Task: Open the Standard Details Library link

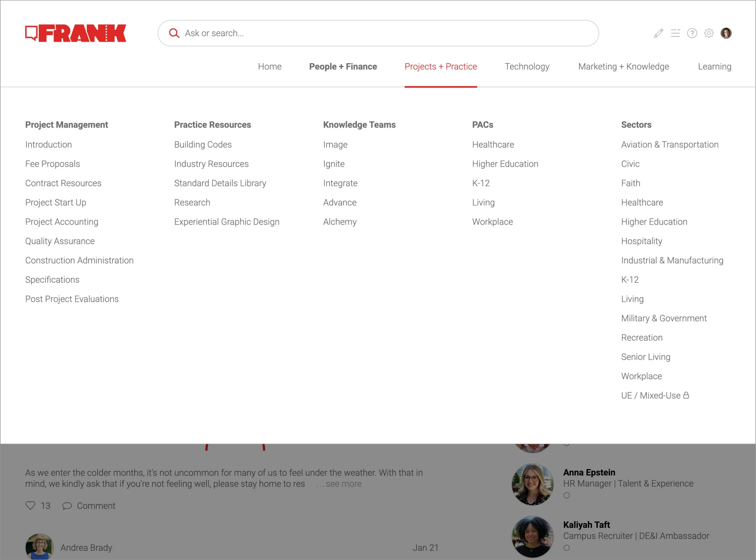Action: 220,183
